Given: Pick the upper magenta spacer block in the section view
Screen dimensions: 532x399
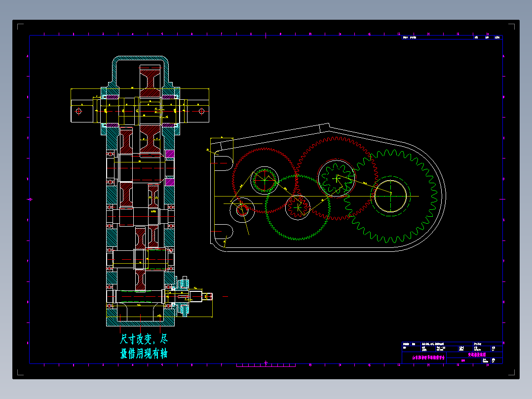Looking at the screenshot, I should tap(170, 154).
